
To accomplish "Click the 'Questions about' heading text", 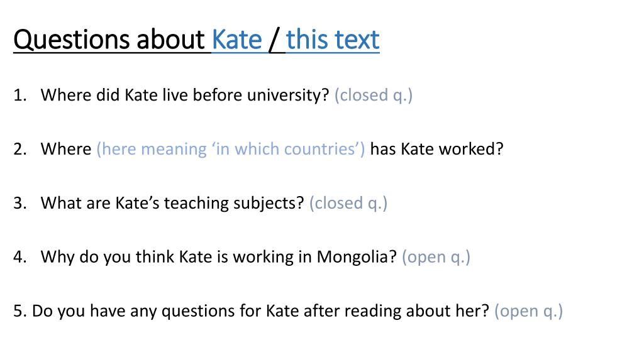I will pyautogui.click(x=109, y=40).
